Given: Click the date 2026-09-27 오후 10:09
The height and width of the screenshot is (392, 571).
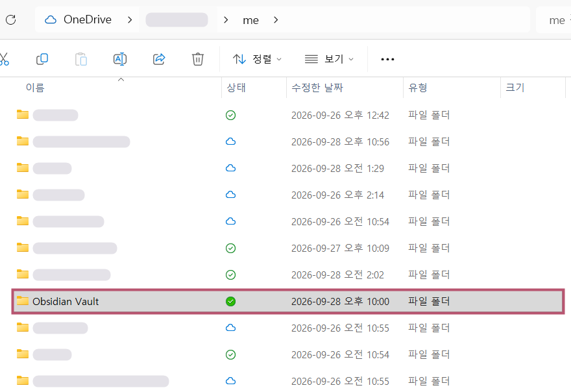Looking at the screenshot, I should pyautogui.click(x=340, y=249).
